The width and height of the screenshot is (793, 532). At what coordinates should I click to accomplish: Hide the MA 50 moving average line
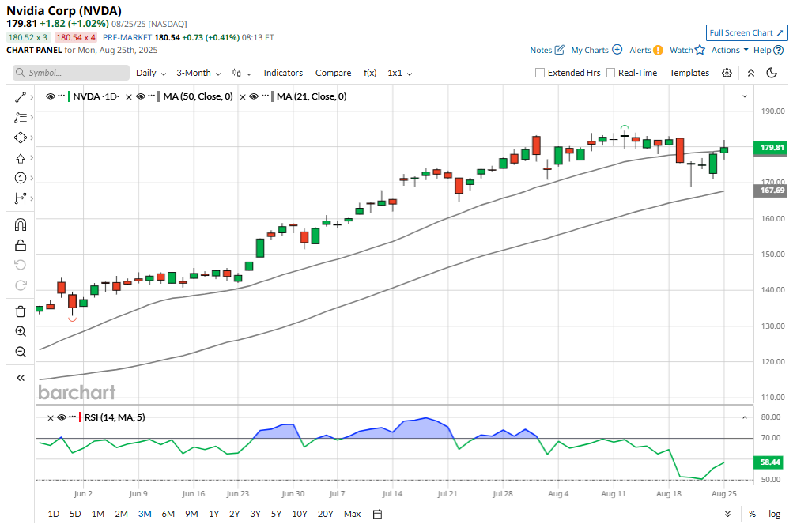click(141, 96)
